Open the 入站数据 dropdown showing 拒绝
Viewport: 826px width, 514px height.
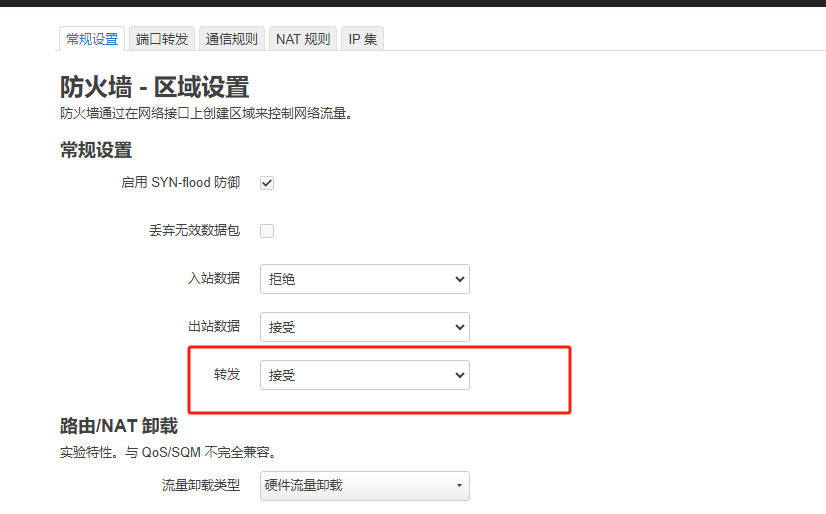click(x=364, y=279)
